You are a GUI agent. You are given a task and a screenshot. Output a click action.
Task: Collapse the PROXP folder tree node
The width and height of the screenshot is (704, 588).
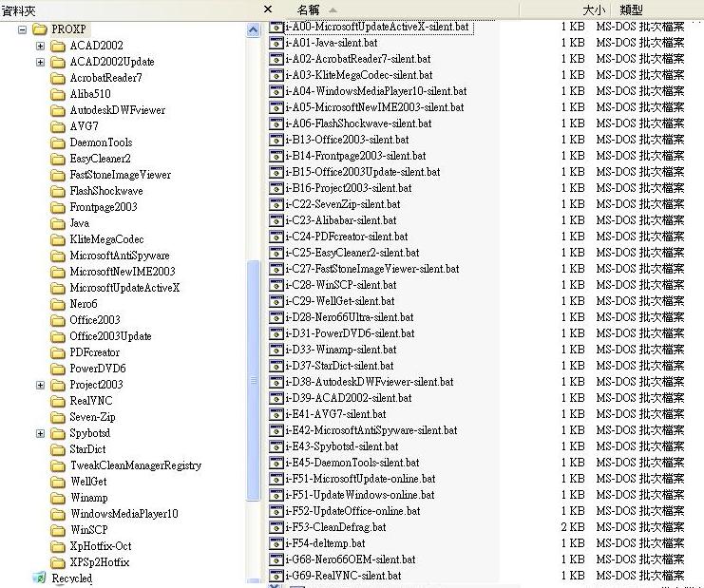coord(22,29)
